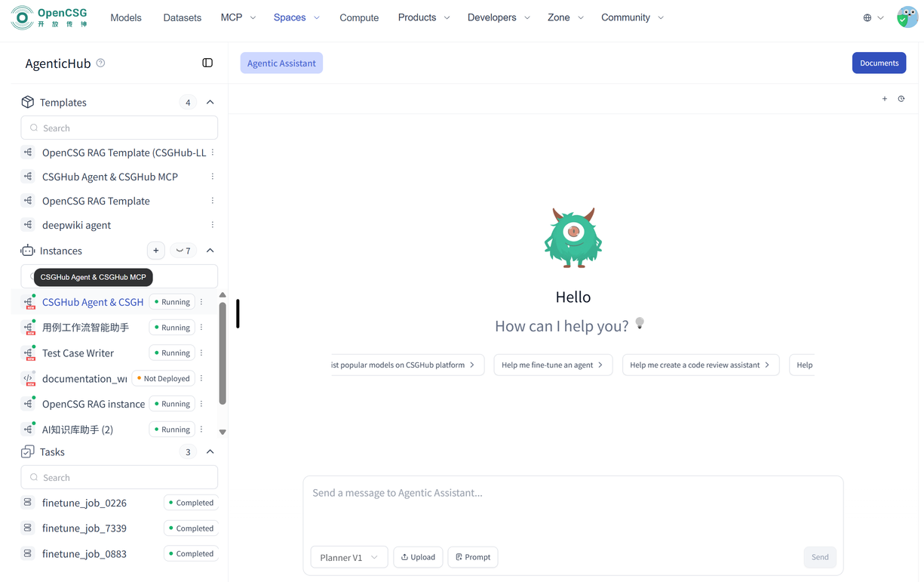This screenshot has height=582, width=924.
Task: Collapse the Templates section
Action: 210,103
